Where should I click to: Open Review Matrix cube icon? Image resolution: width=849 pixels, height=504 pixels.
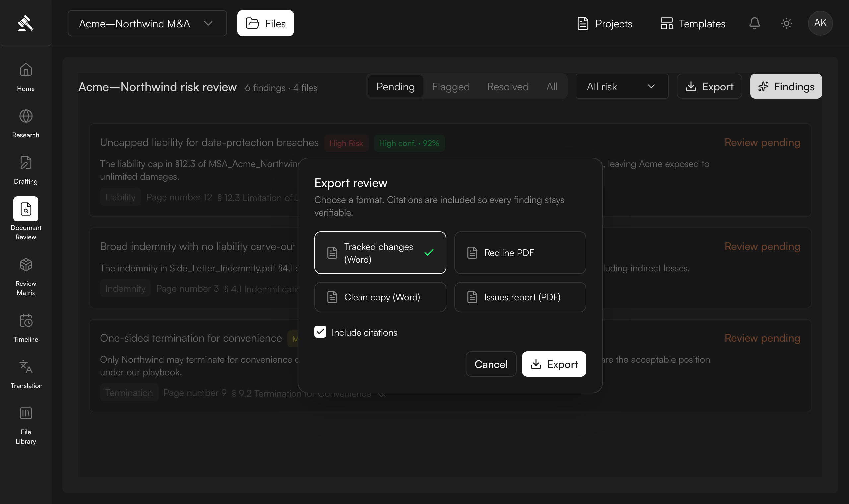click(x=26, y=265)
